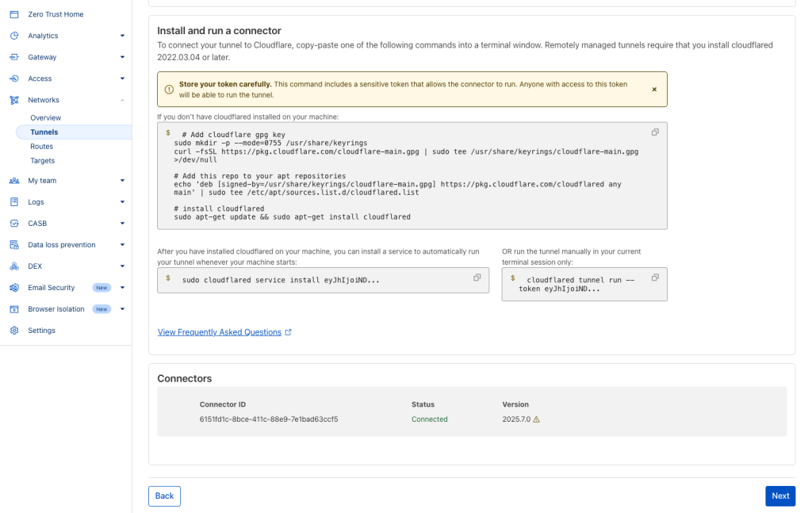812x513 pixels.
Task: Expand the Data loss prevention arrow
Action: click(122, 245)
